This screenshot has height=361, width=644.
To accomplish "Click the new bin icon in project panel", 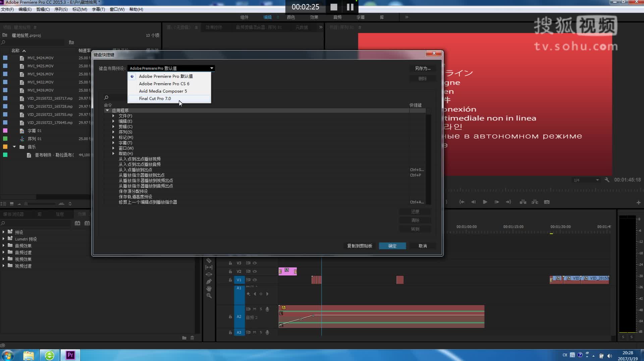I will [71, 42].
